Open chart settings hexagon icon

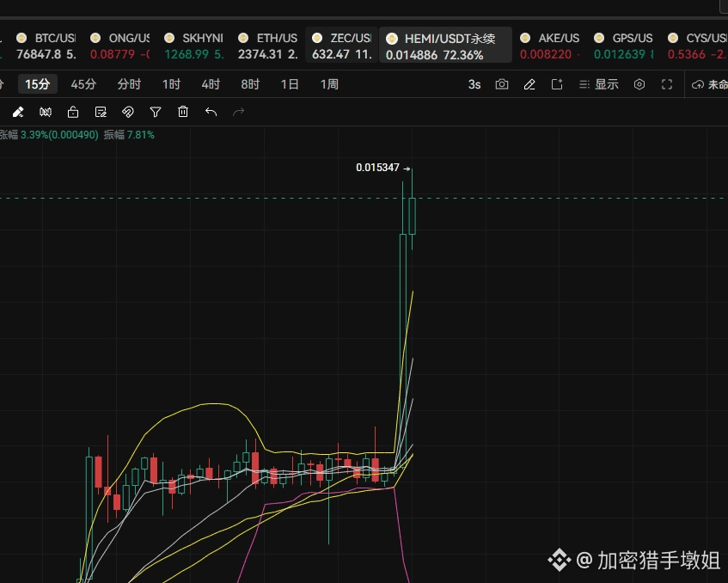point(639,84)
